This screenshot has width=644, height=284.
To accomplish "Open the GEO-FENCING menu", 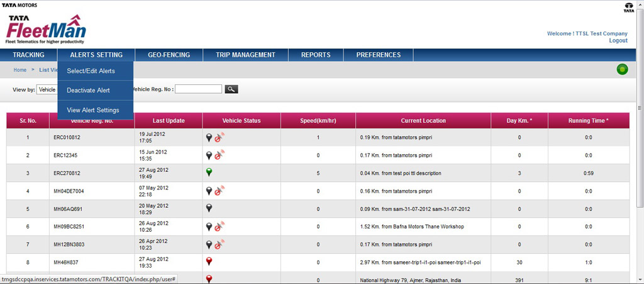I will (x=169, y=55).
